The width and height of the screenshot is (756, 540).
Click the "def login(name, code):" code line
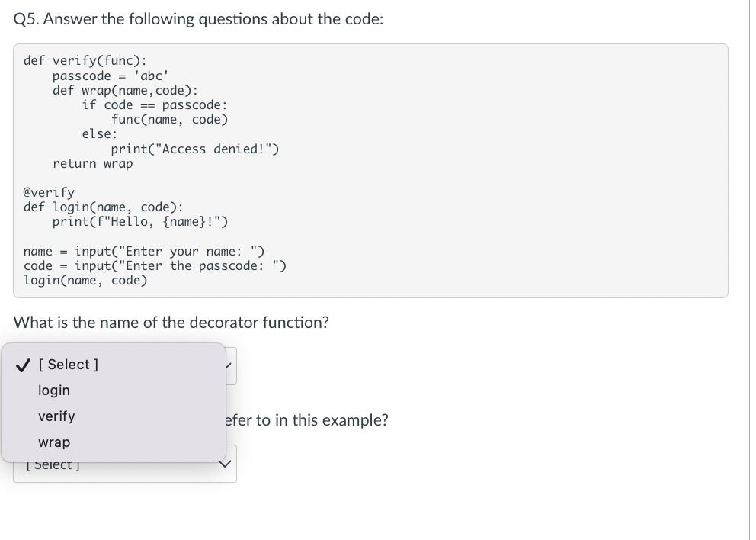pyautogui.click(x=104, y=207)
